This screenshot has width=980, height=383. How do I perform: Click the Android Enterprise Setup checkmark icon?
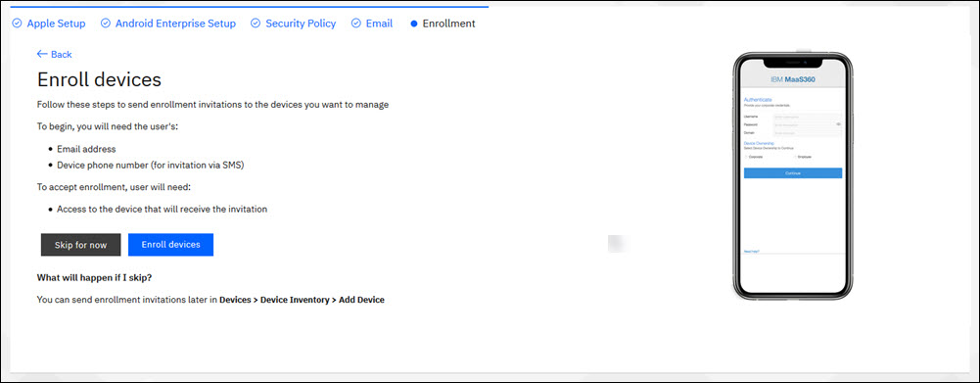tap(106, 24)
